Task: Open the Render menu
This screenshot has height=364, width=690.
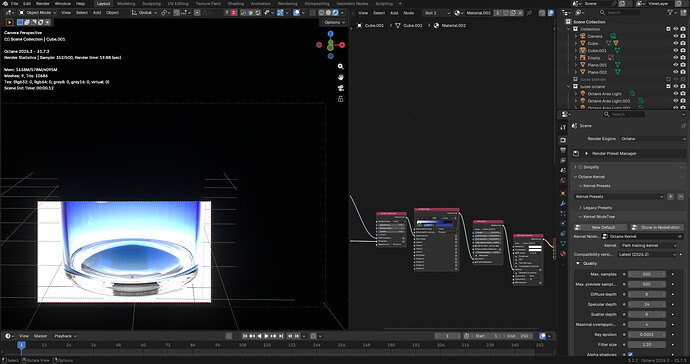Action: [x=43, y=4]
